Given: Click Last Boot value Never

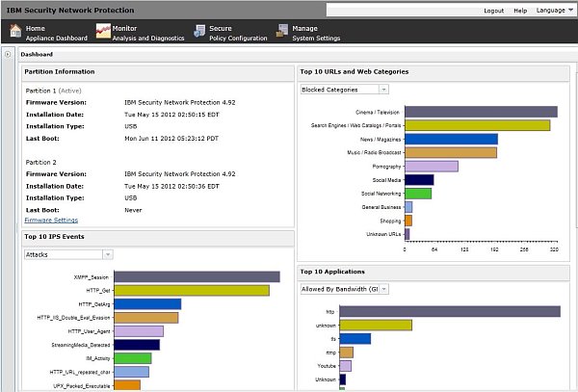Looking at the screenshot, I should click(133, 210).
